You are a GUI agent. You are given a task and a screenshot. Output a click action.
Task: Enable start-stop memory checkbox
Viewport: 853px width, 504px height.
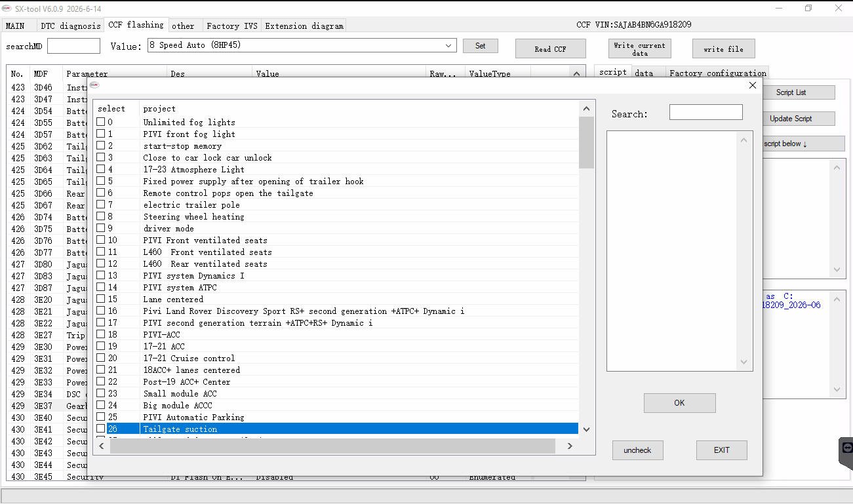[101, 145]
